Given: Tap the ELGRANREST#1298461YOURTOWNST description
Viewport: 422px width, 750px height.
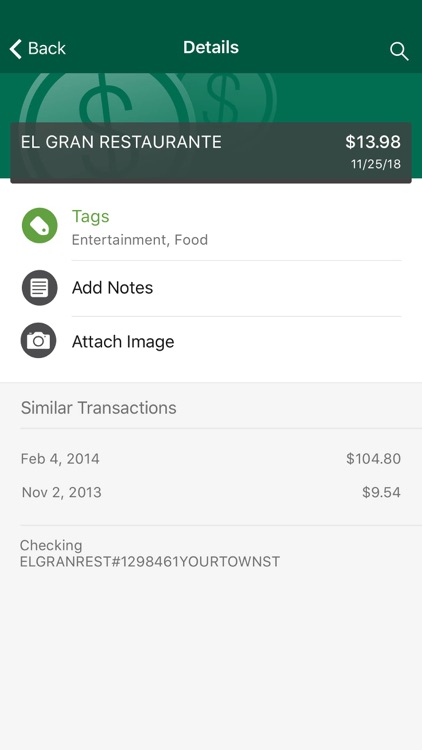Looking at the screenshot, I should [x=150, y=562].
